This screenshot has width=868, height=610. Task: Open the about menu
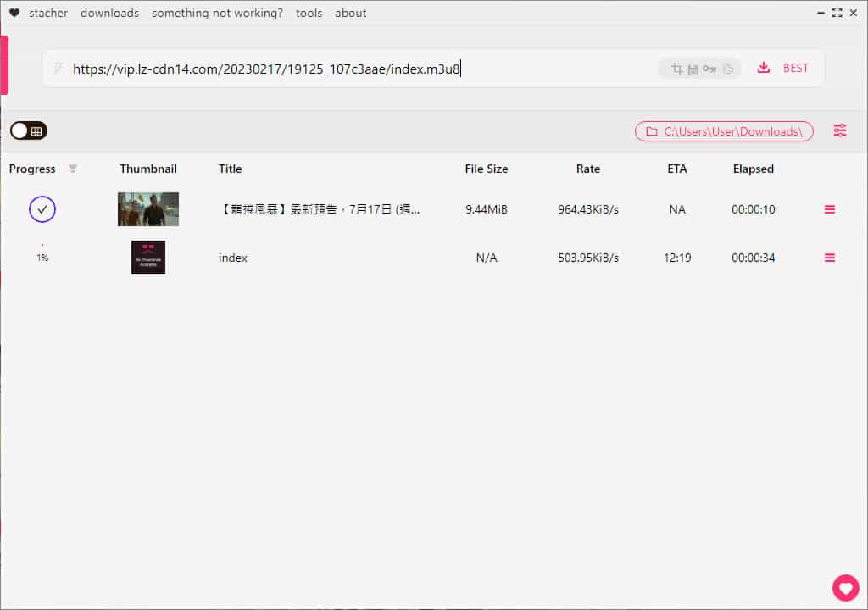(x=350, y=13)
